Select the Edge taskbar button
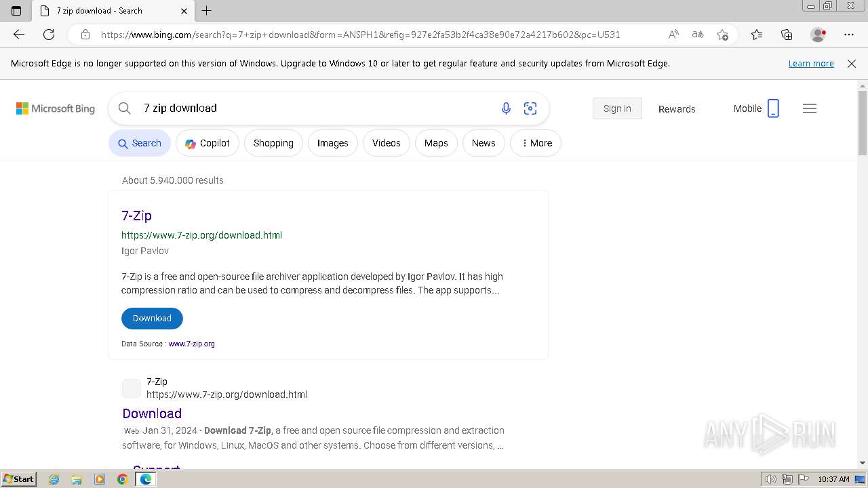 [146, 479]
